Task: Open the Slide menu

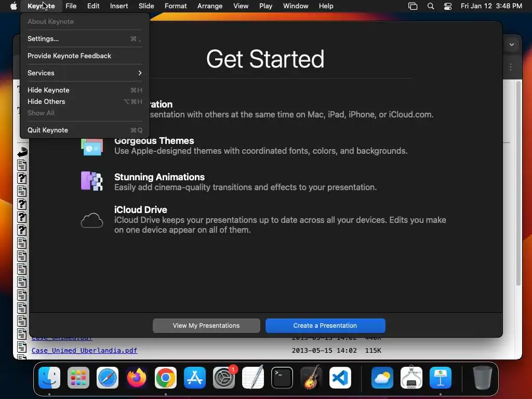Action: 146,6
